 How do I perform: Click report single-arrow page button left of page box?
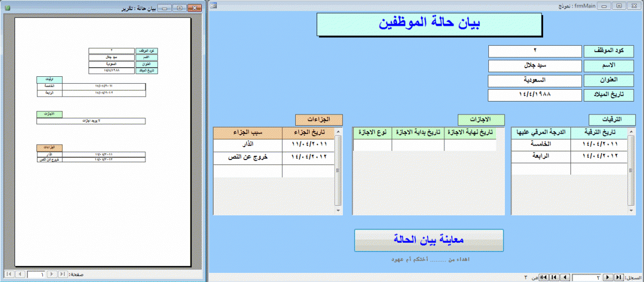pos(20,274)
